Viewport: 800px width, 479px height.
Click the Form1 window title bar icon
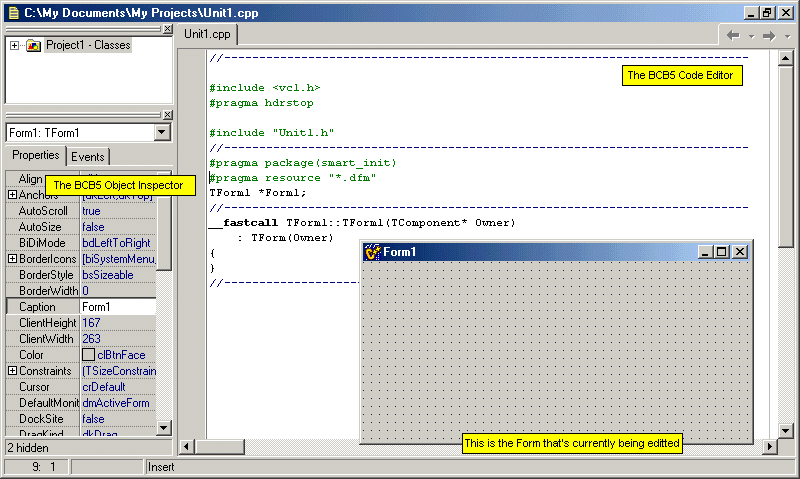[372, 252]
